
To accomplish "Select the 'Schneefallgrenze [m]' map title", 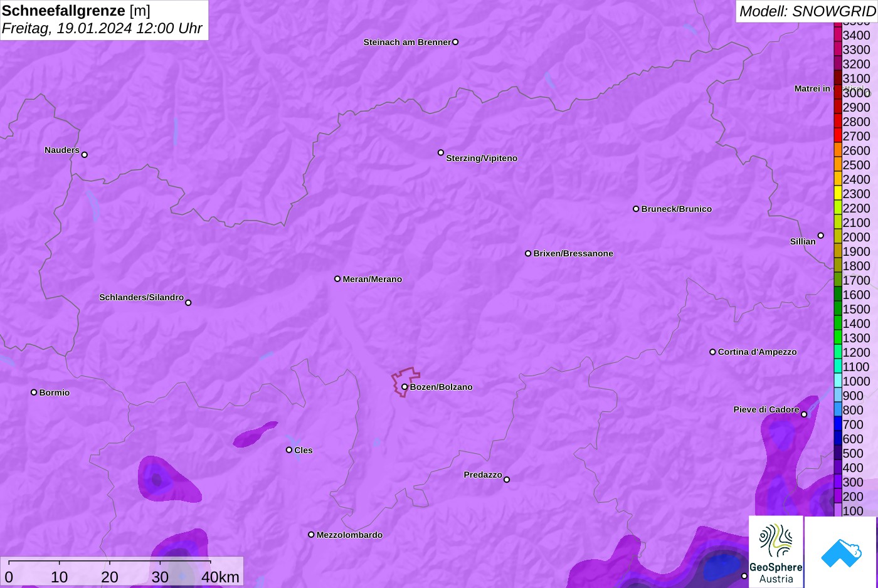I will [76, 11].
